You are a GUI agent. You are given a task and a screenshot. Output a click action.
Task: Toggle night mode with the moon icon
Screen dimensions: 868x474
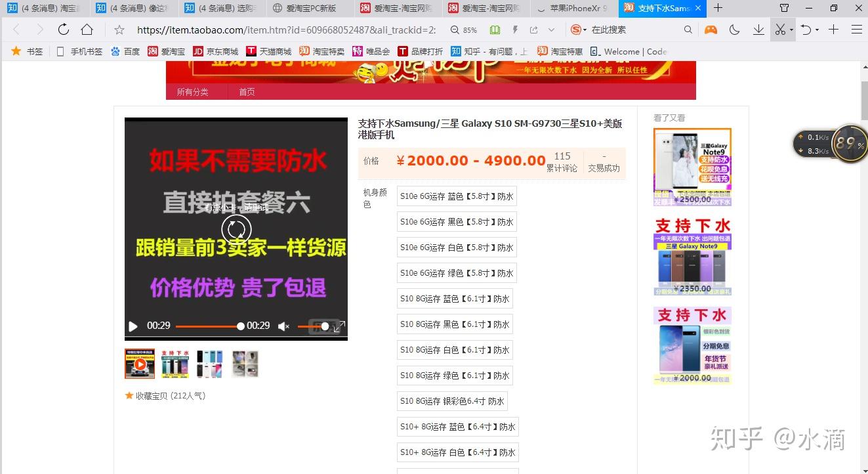[735, 30]
